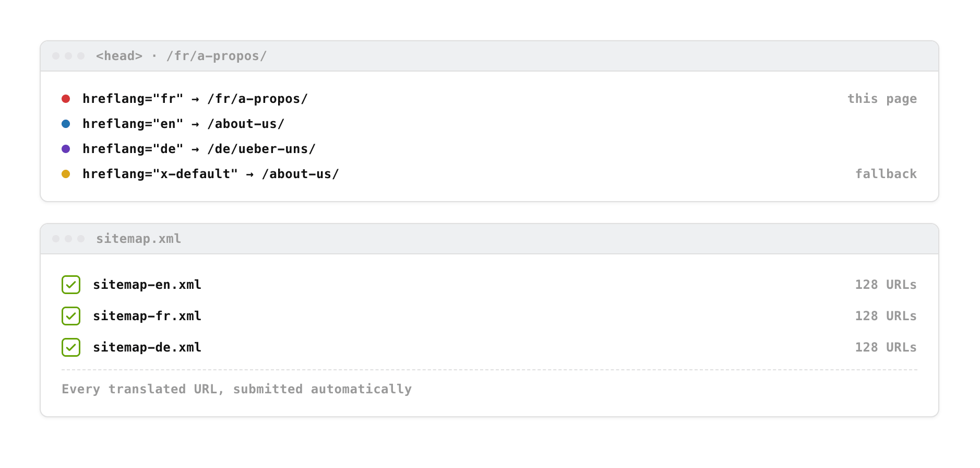The width and height of the screenshot is (980, 468).
Task: Select the hreflang="de" /de/ueber-uns/ line
Action: pos(199,149)
